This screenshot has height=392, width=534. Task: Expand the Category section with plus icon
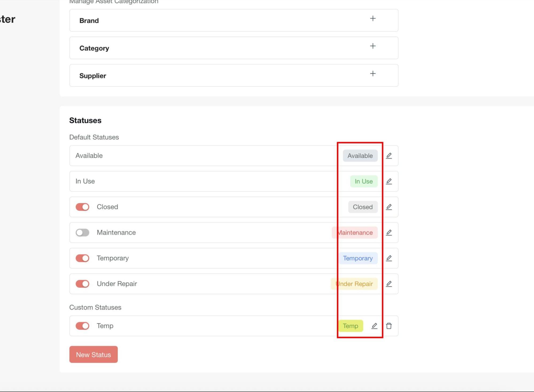373,46
